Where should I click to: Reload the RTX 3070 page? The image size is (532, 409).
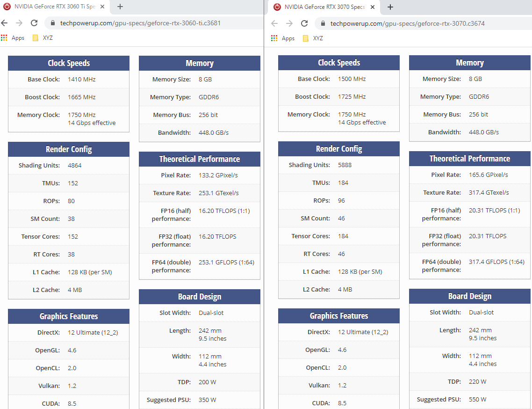click(304, 23)
